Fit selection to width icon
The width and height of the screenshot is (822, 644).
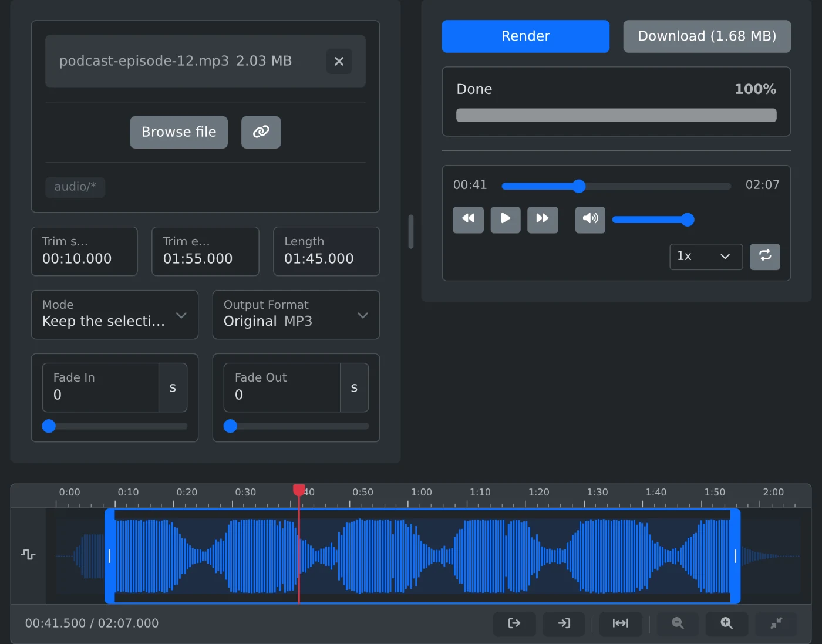tap(621, 623)
